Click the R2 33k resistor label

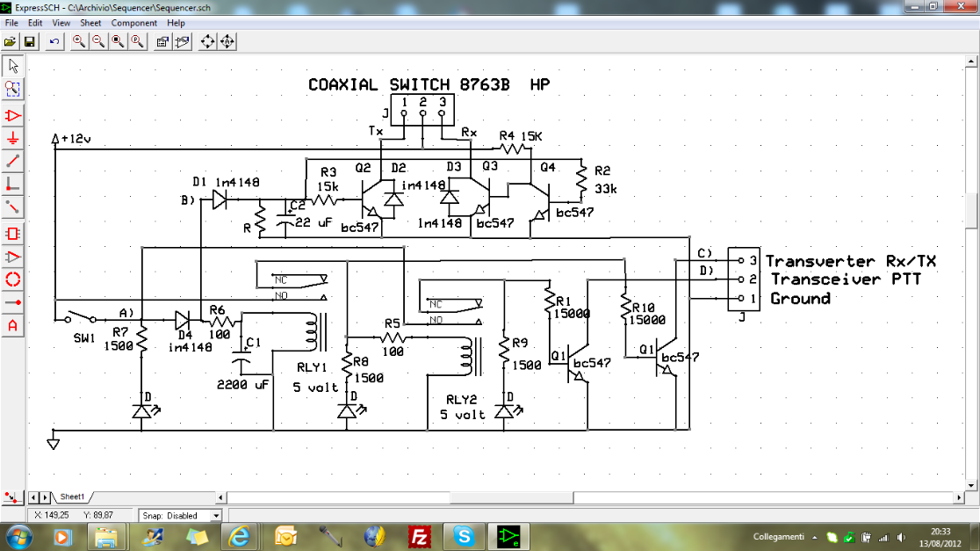point(605,179)
